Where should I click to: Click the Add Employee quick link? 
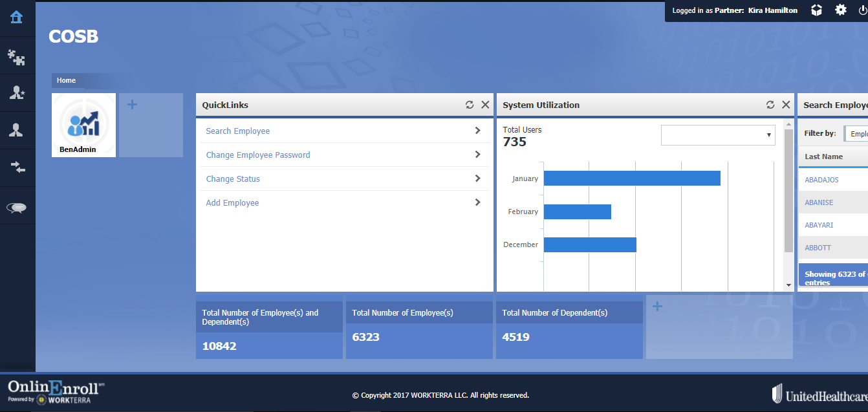click(232, 203)
